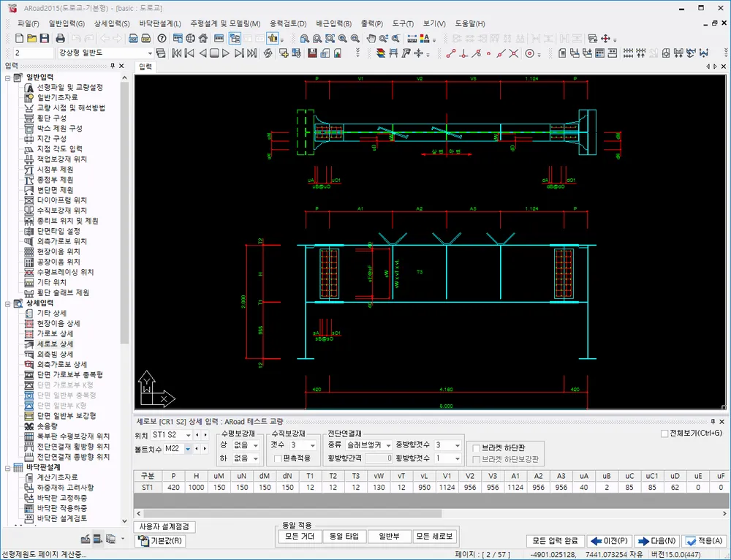Open 종방향갯수 dropdown

coord(458,445)
